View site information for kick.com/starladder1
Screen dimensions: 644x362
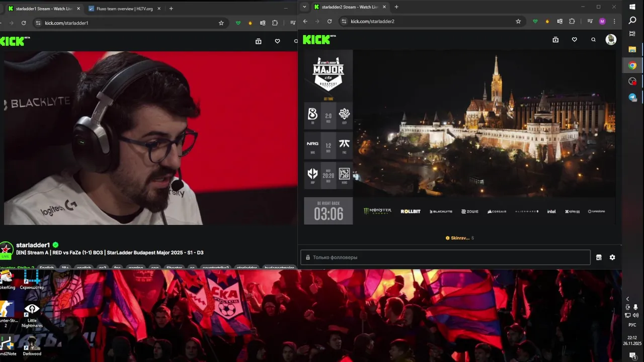38,23
